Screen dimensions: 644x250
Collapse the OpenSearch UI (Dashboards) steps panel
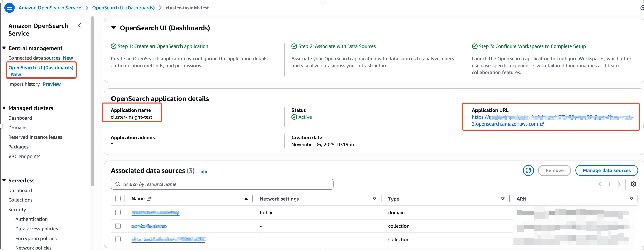click(114, 28)
